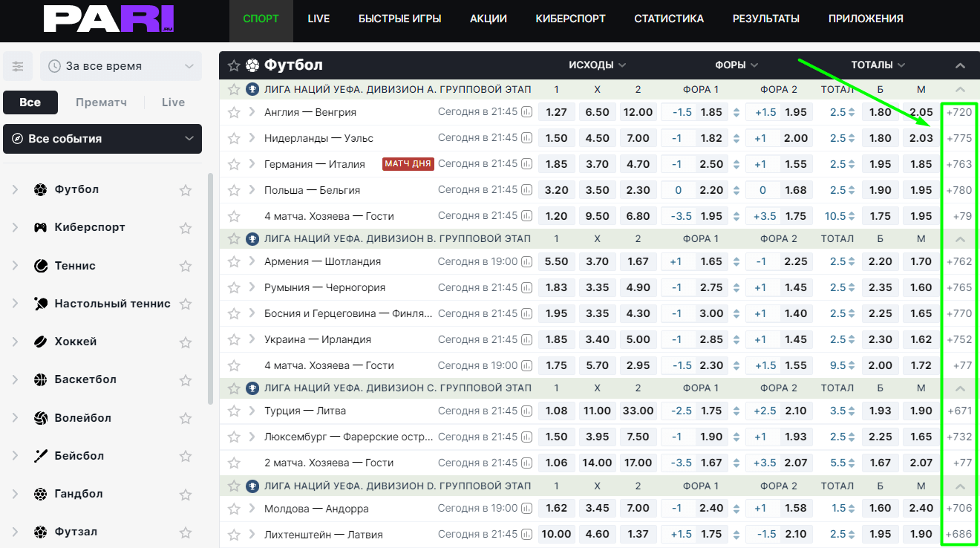Open the За все время period dropdown

121,66
